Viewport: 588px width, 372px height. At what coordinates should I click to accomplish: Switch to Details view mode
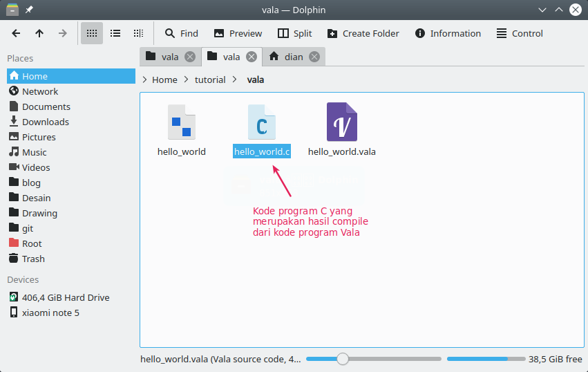(x=138, y=33)
